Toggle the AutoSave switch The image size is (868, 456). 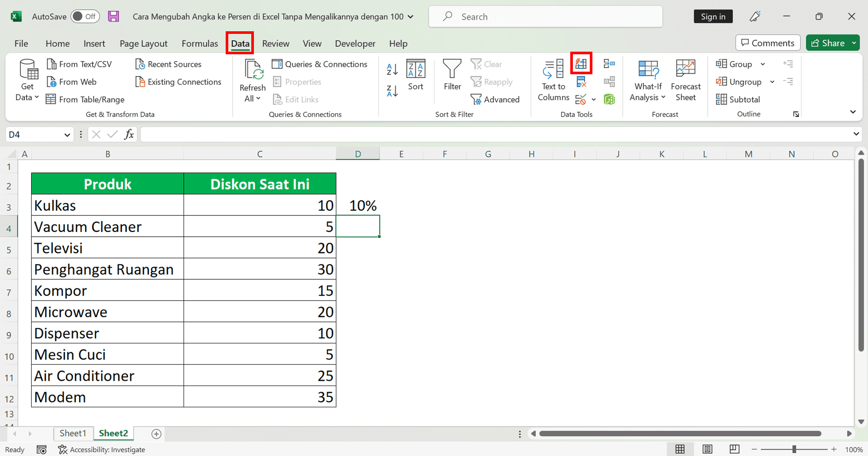point(85,17)
